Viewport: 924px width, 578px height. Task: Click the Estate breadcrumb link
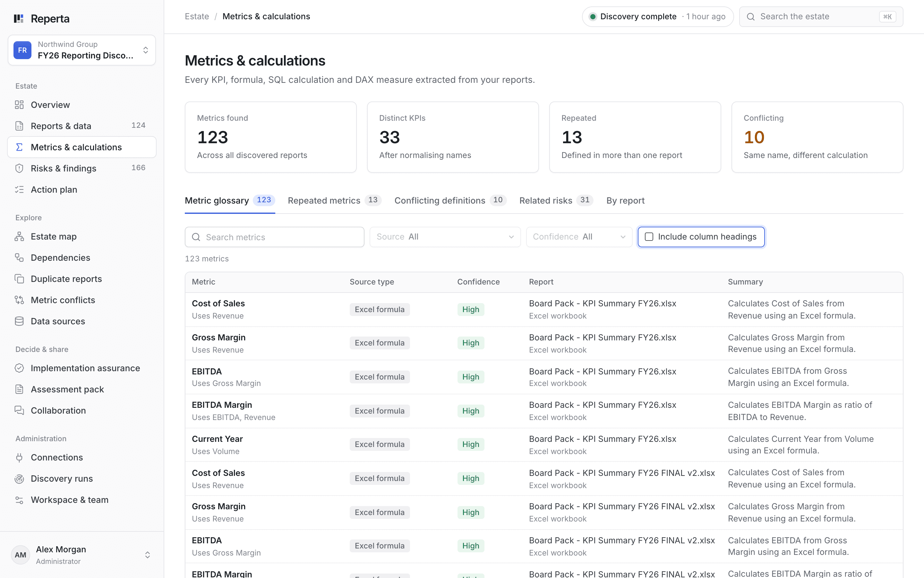pyautogui.click(x=197, y=16)
